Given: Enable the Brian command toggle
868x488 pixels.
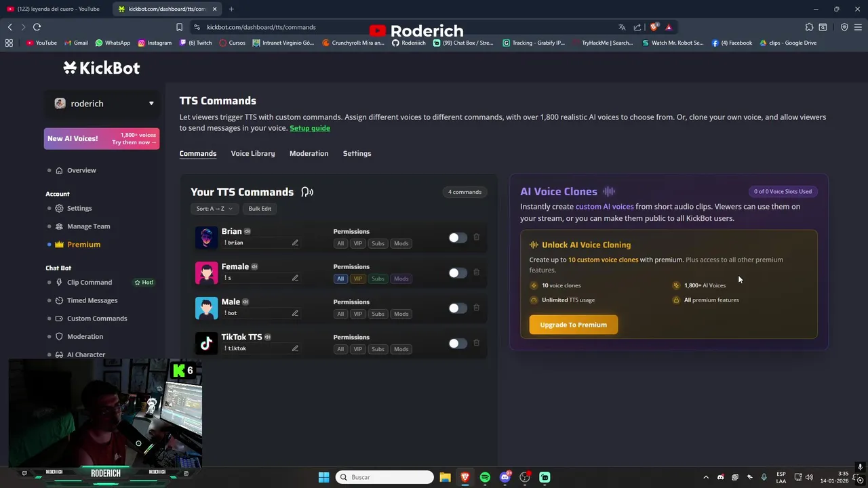Looking at the screenshot, I should (458, 238).
